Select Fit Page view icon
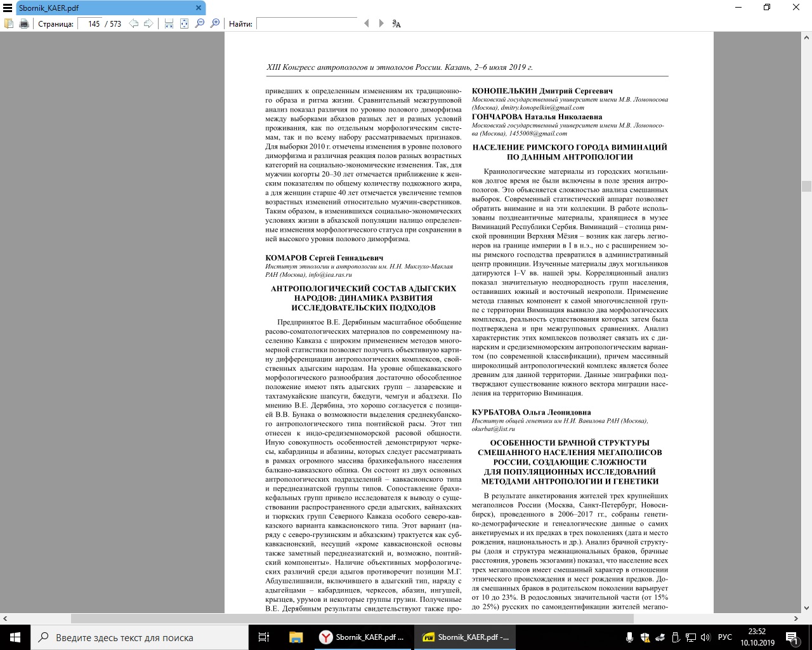 coord(184,23)
